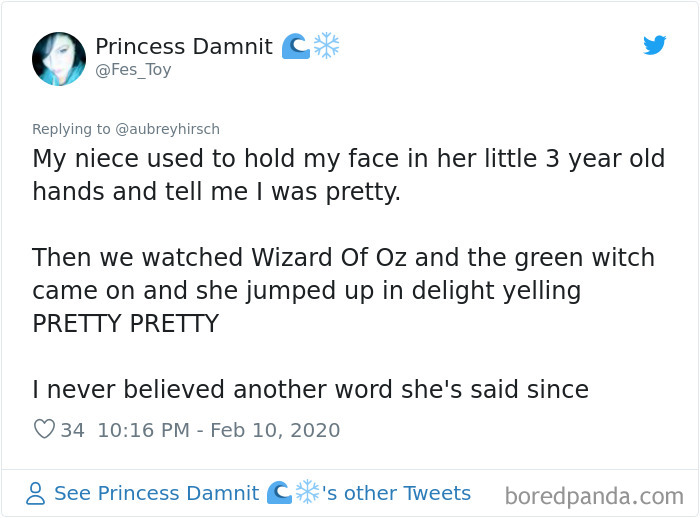Screen dimensions: 700x518
Task: Click the boredpanda.com watermark
Action: point(594,495)
